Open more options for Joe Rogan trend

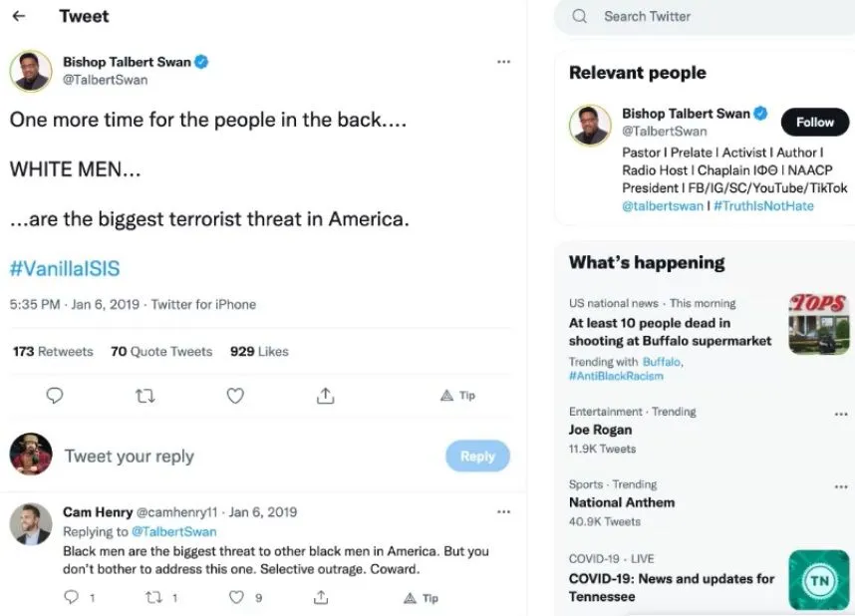841,414
